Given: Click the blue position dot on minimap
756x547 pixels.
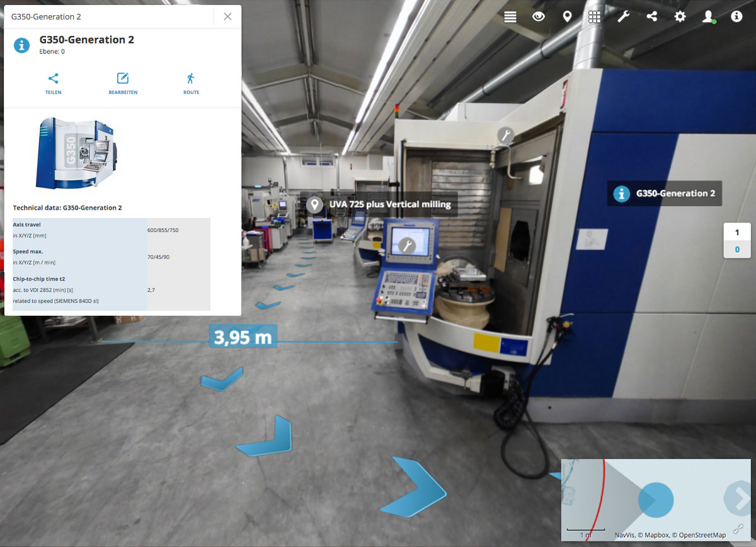Looking at the screenshot, I should 656,500.
